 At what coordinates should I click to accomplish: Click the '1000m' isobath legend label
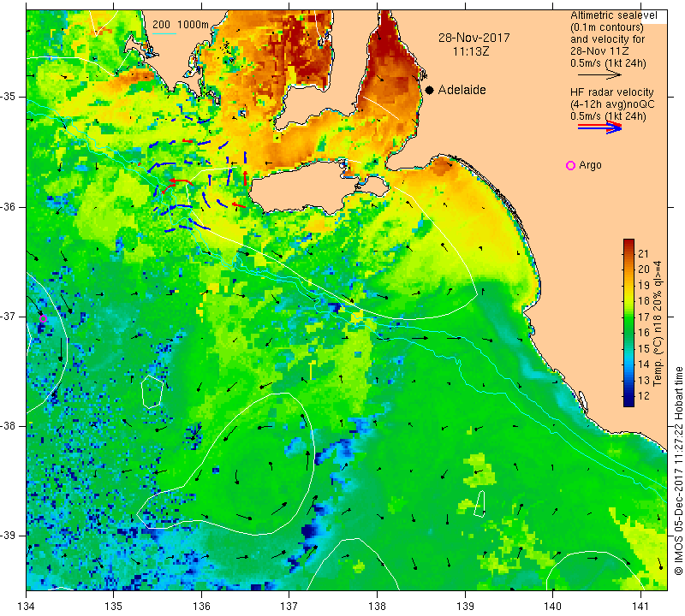pyautogui.click(x=194, y=25)
